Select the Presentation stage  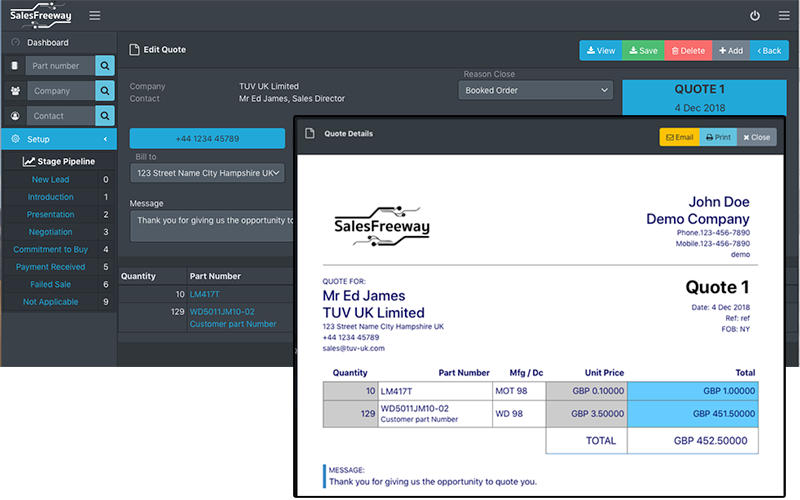point(51,214)
